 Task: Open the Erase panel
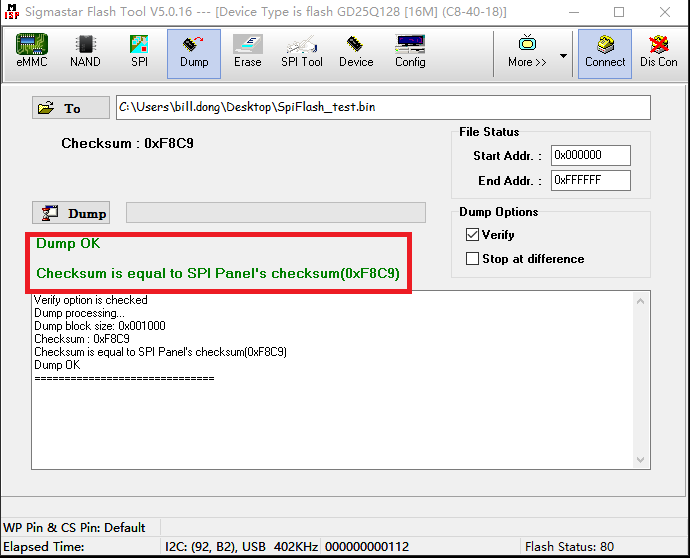point(247,52)
